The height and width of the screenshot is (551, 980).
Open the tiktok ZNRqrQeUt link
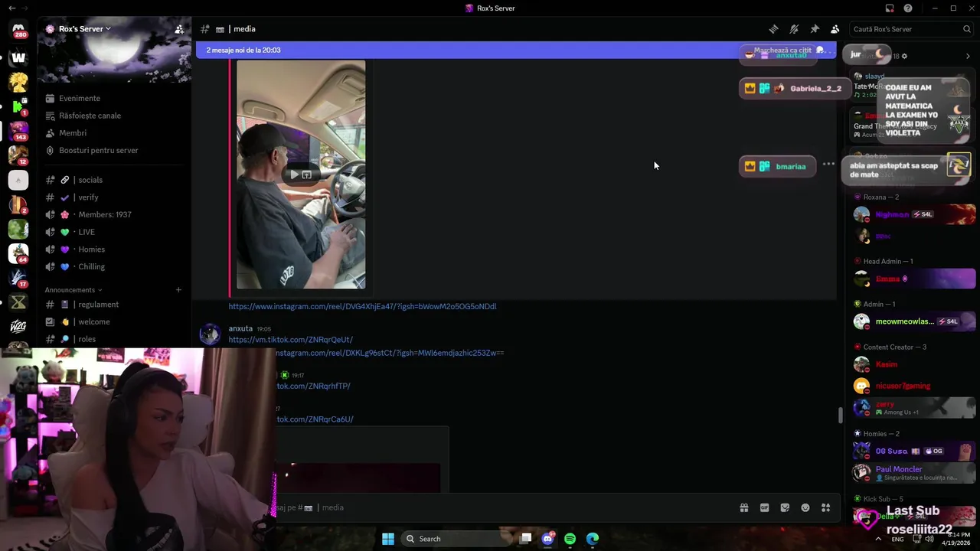tap(290, 340)
